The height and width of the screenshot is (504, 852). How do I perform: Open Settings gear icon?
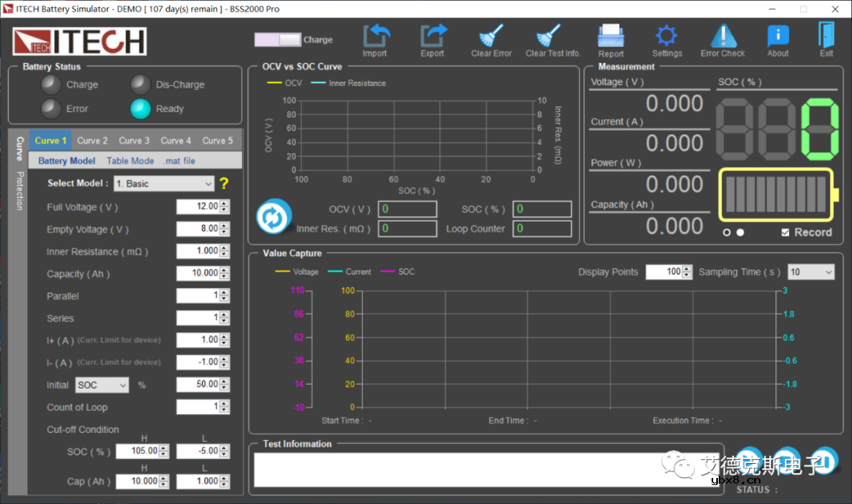pos(667,36)
